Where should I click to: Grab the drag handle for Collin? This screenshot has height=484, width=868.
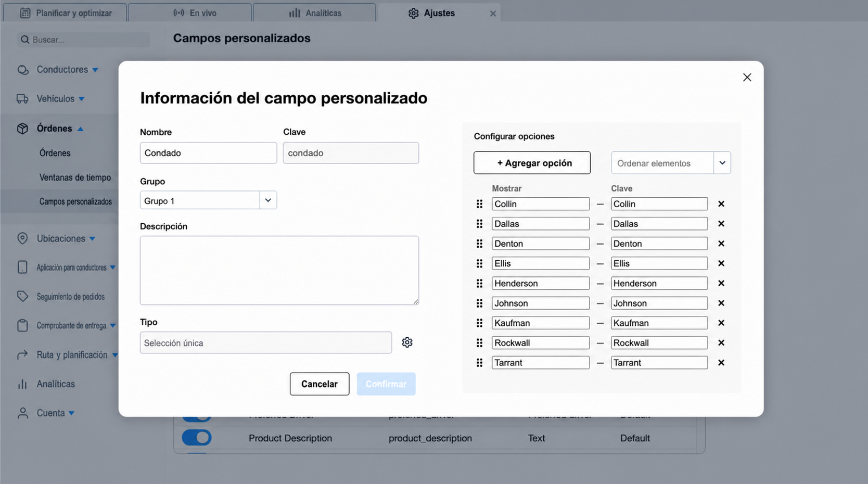point(479,204)
